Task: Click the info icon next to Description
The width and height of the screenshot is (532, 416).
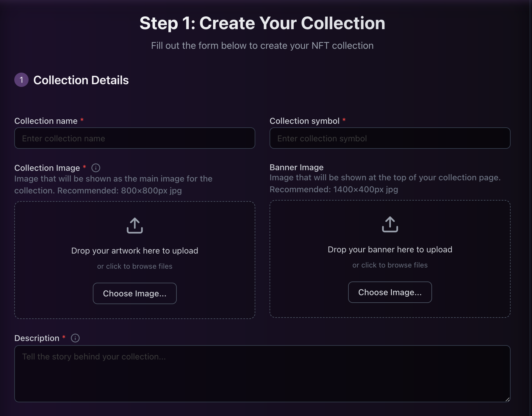Action: click(x=75, y=338)
